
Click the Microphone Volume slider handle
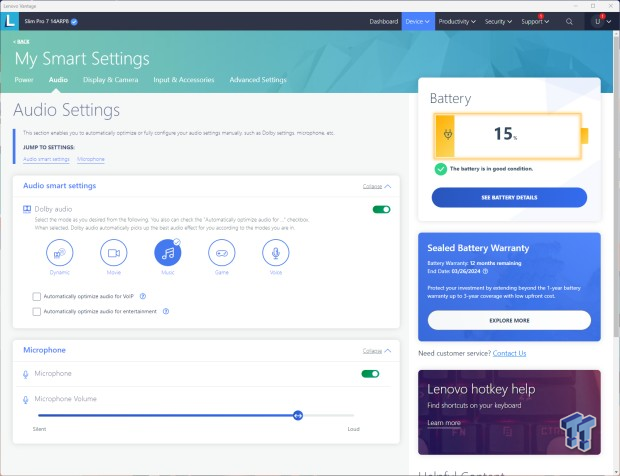point(298,416)
